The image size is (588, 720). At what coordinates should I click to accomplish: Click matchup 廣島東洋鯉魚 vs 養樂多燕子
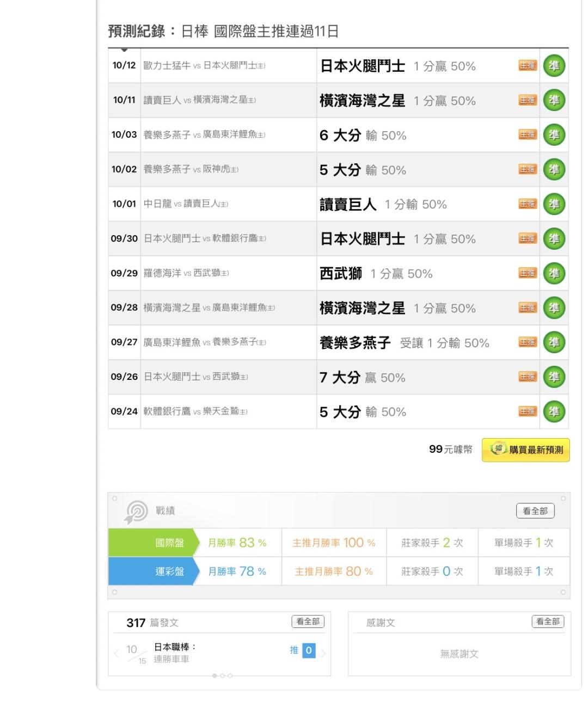[205, 342]
